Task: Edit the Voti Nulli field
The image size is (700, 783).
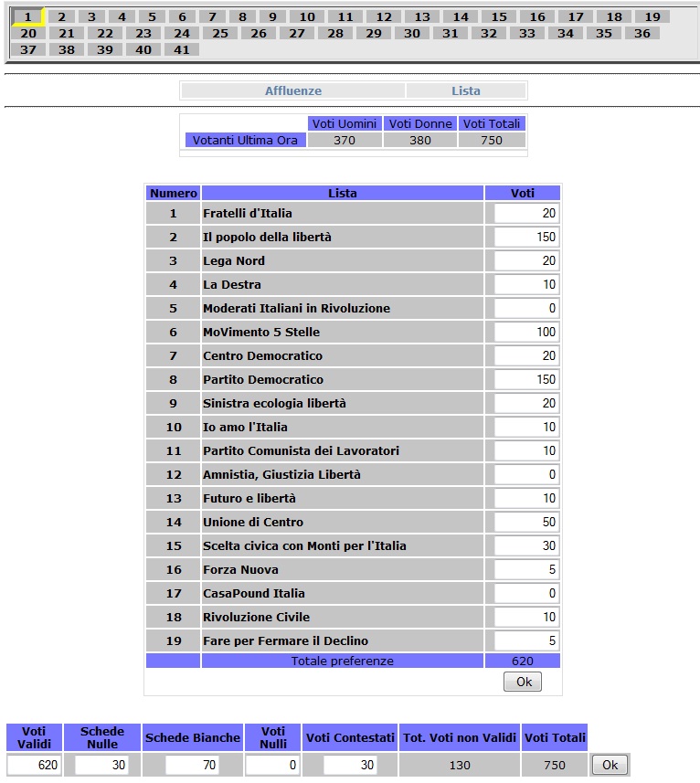Action: [272, 765]
